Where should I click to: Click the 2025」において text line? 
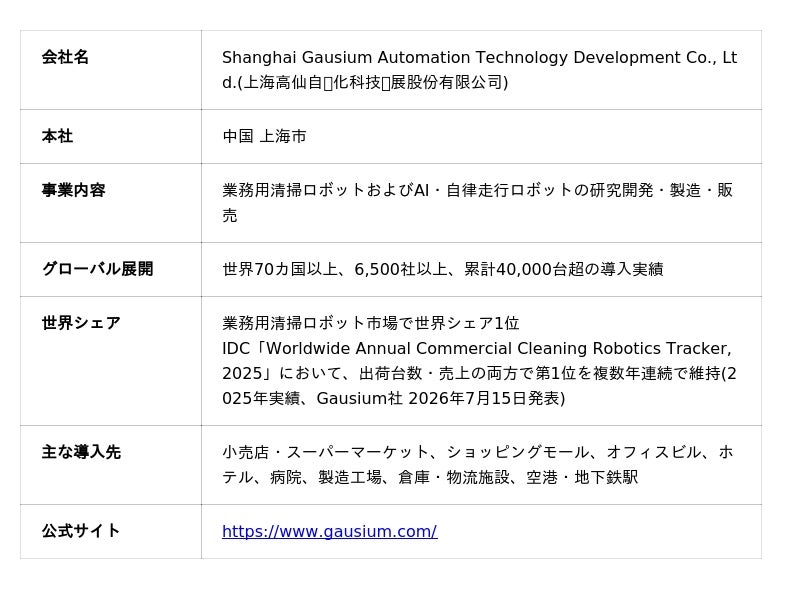(x=480, y=373)
